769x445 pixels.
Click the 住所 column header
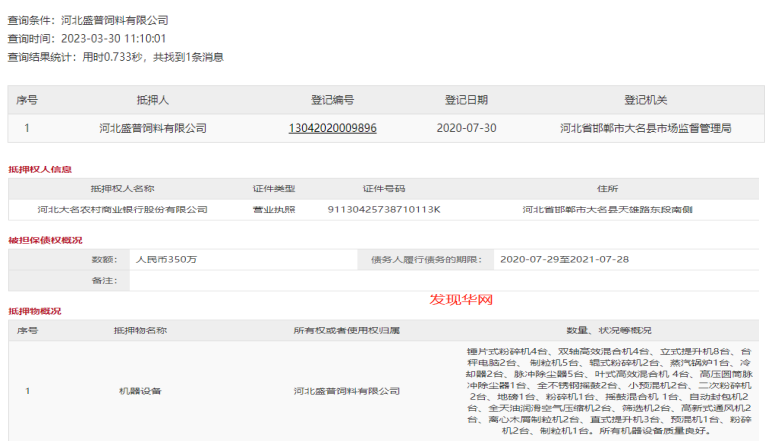607,188
